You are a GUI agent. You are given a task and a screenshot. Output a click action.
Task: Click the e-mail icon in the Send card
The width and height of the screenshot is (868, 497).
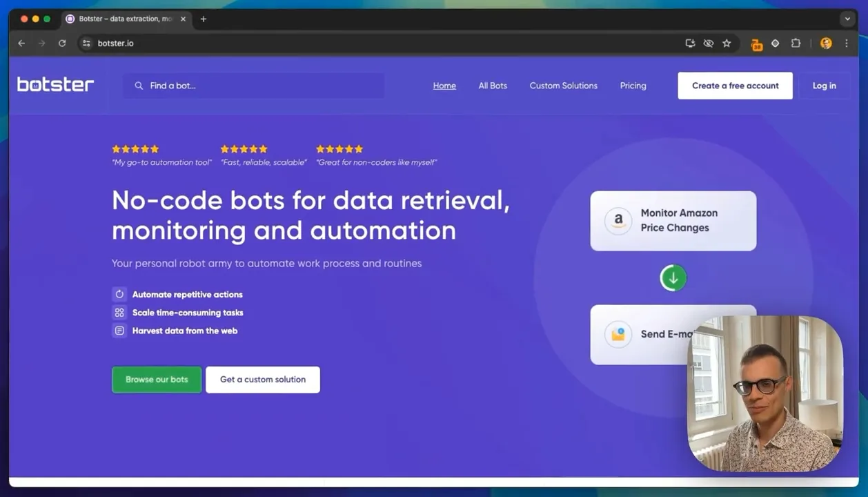tap(618, 334)
